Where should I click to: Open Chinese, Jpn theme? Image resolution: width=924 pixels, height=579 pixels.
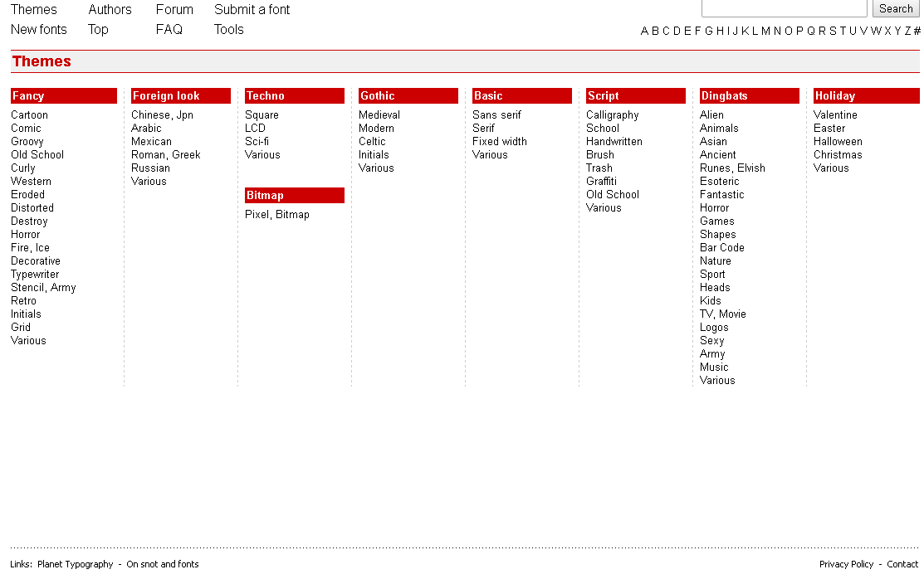pyautogui.click(x=162, y=114)
